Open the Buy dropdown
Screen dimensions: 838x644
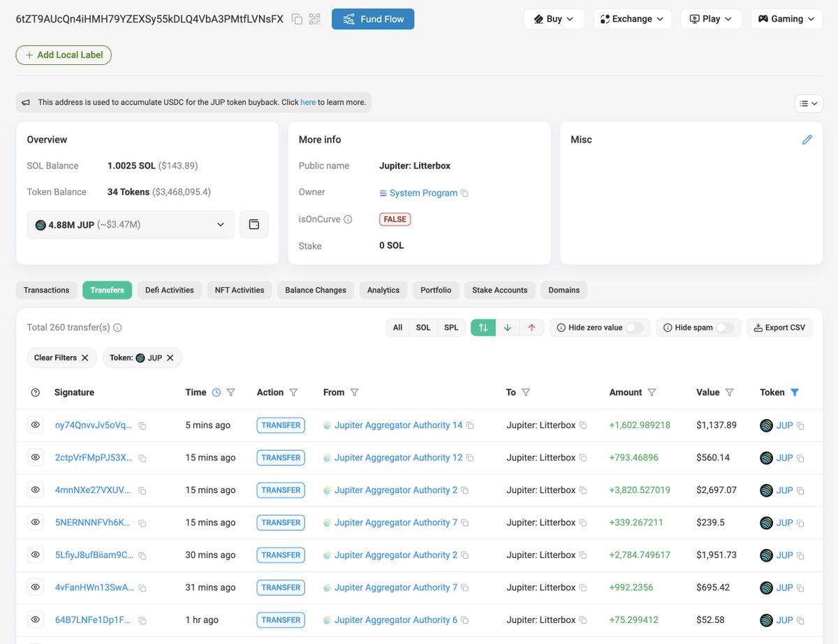coord(554,19)
